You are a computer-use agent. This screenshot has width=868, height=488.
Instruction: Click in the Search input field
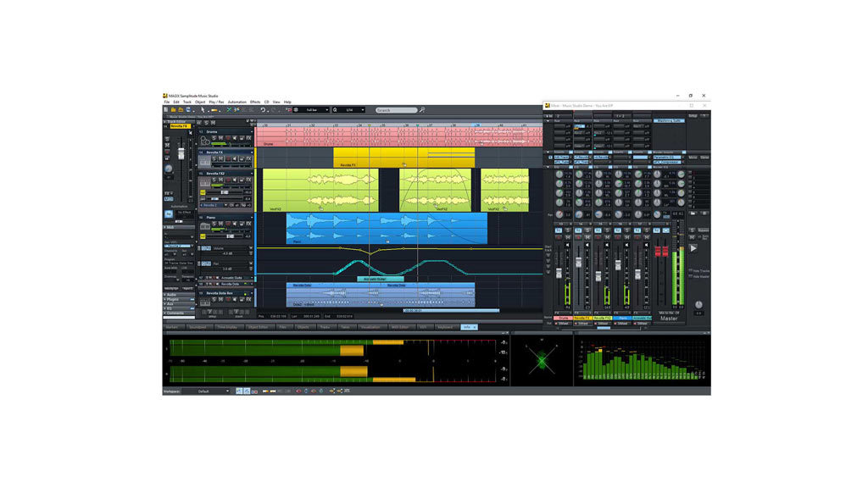click(x=397, y=110)
